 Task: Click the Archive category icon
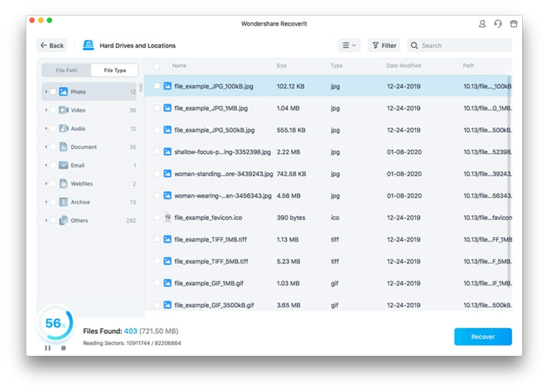pyautogui.click(x=63, y=202)
